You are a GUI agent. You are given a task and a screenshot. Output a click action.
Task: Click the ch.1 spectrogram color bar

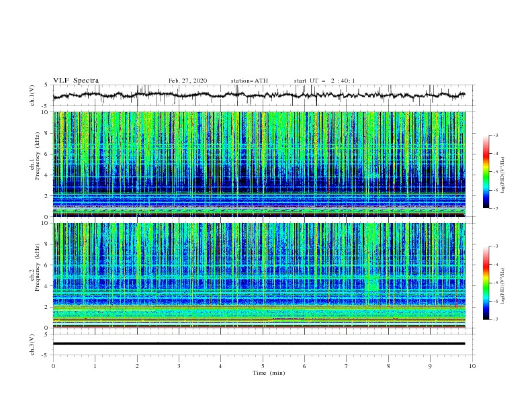tap(486, 172)
